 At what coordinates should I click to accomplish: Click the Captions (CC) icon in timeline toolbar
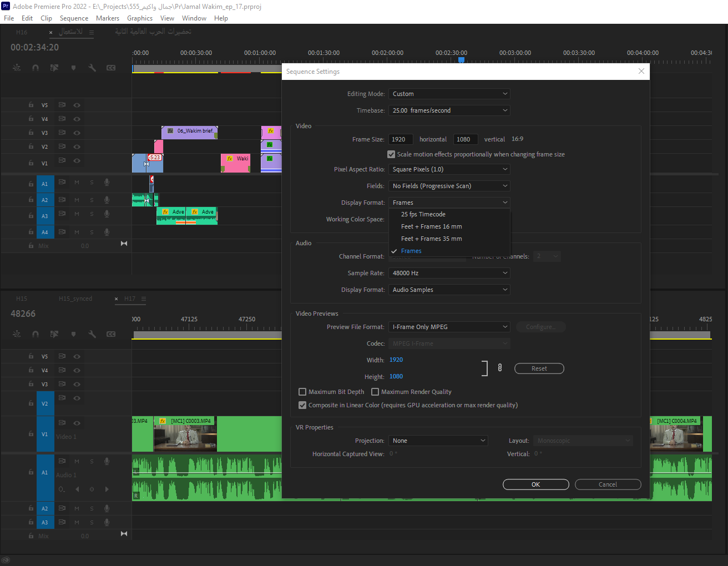coord(111,67)
